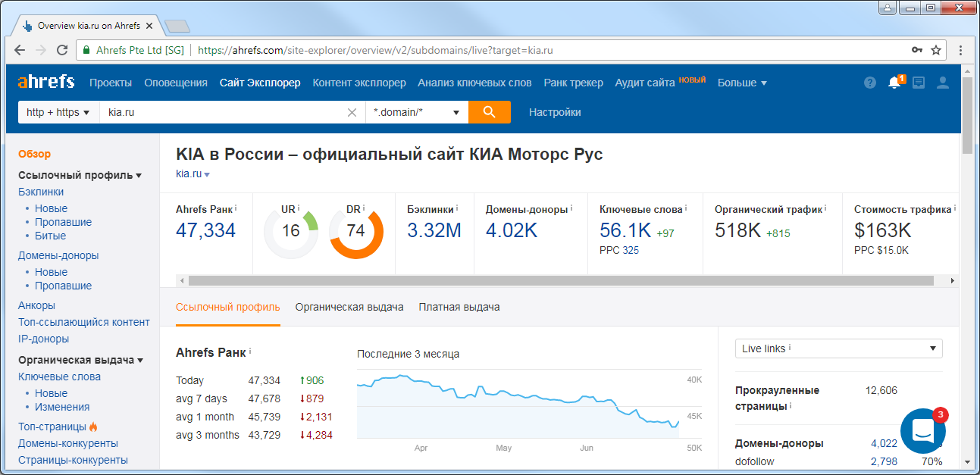The image size is (980, 475).
Task: Expand the Больше menu
Action: point(742,83)
